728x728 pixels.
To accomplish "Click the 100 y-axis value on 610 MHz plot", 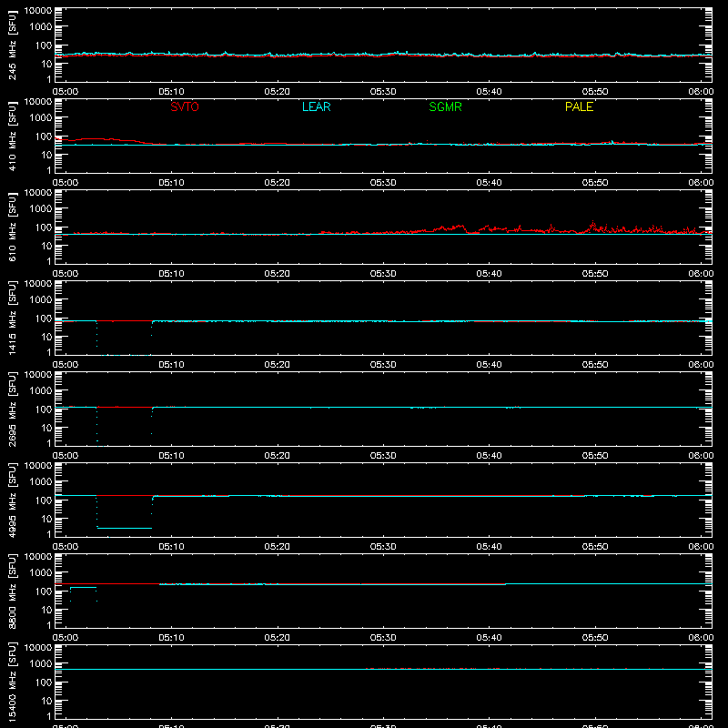I will click(x=44, y=227).
